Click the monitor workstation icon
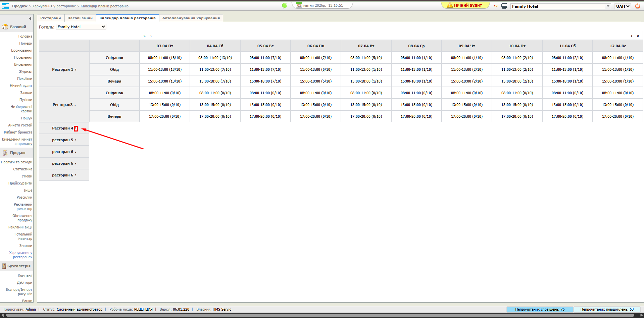Image resolution: width=644 pixels, height=318 pixels. pyautogui.click(x=504, y=6)
